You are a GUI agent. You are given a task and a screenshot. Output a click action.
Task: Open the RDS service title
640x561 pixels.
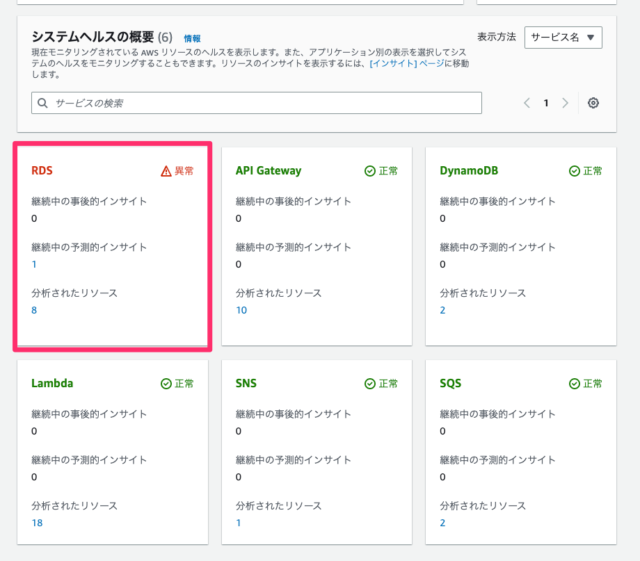(42, 170)
